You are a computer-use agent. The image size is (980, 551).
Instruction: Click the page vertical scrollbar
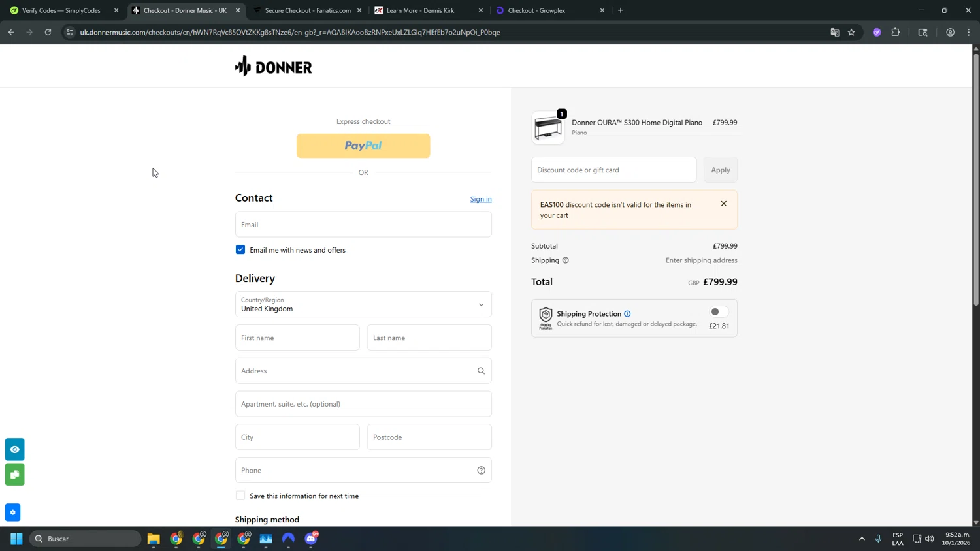976,180
